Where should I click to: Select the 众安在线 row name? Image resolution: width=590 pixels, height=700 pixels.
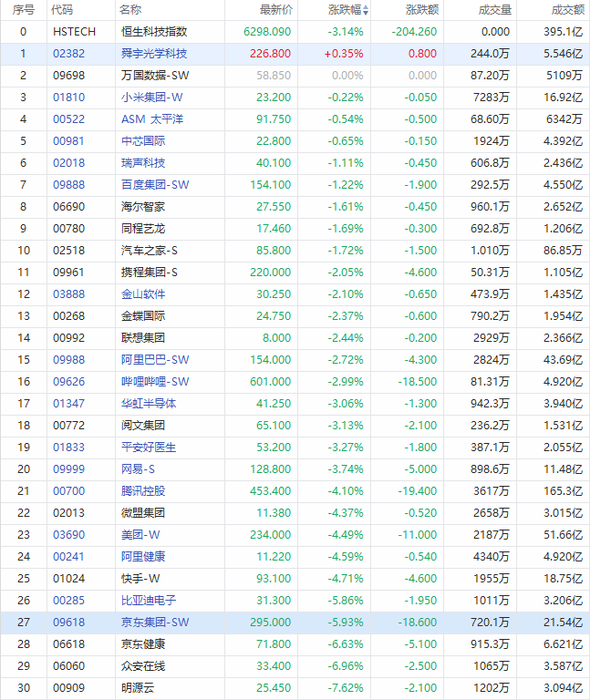(x=143, y=666)
